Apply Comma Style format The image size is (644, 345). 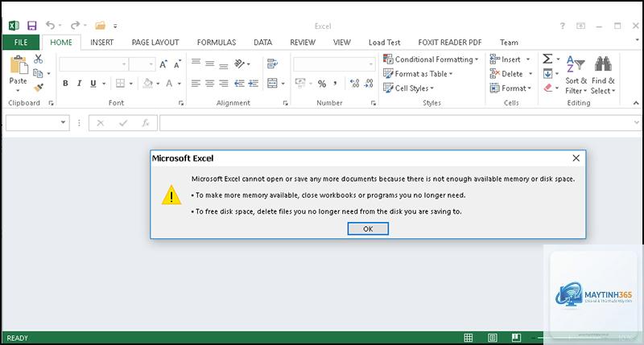(x=336, y=84)
